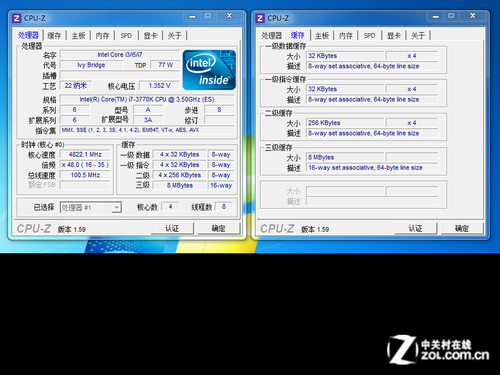The height and width of the screenshot is (375, 500).
Task: Click the L3 cache value '8 MBytes' in left window
Action: (x=179, y=185)
